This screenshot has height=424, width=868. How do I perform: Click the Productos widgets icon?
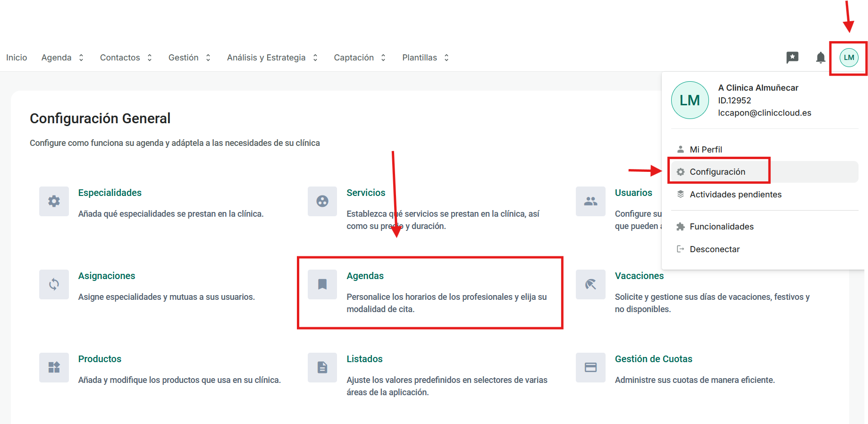pyautogui.click(x=54, y=367)
